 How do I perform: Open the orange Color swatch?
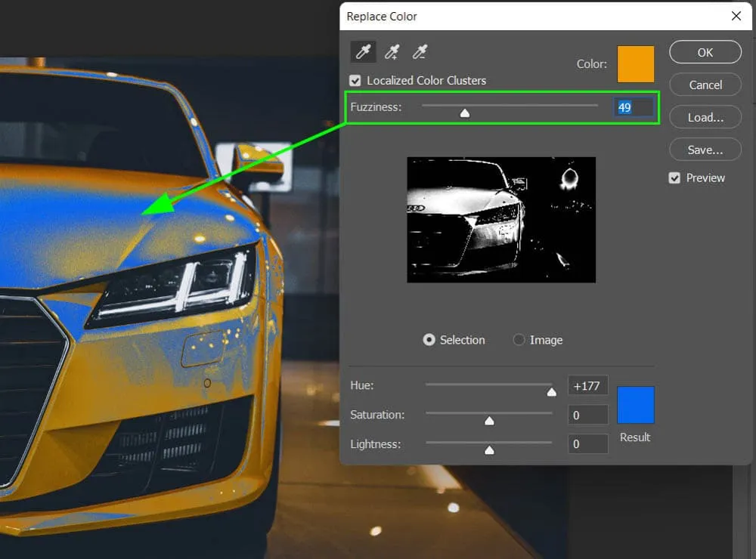(x=635, y=64)
